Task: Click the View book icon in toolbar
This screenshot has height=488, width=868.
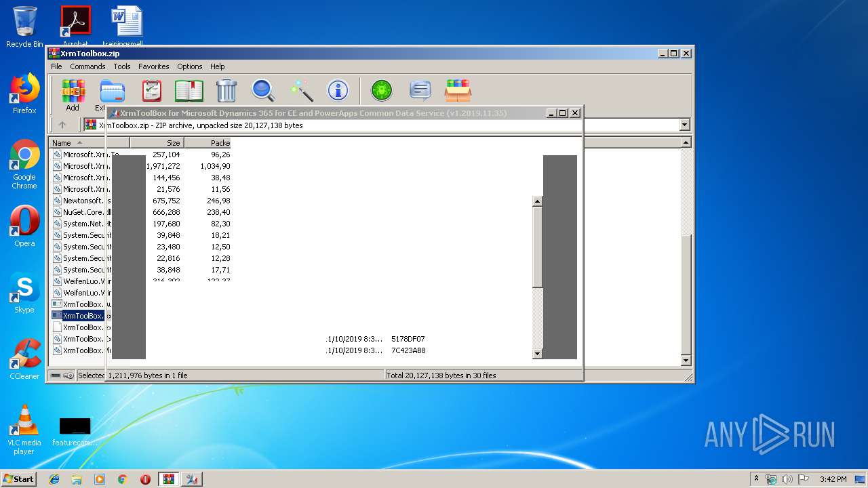Action: (x=189, y=91)
